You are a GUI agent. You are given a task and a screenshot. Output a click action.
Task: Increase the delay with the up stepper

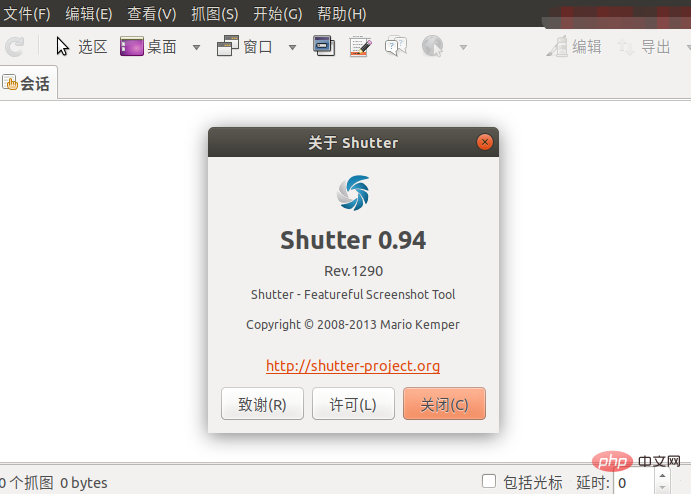[x=662, y=475]
